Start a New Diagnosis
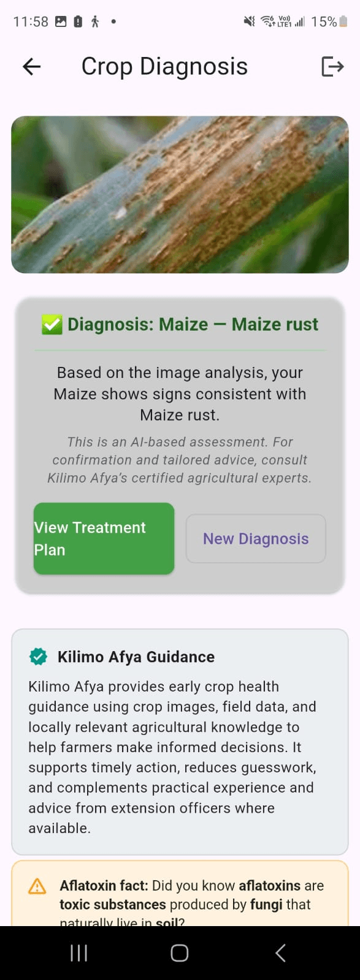Screen dimensions: 360x980 255,538
